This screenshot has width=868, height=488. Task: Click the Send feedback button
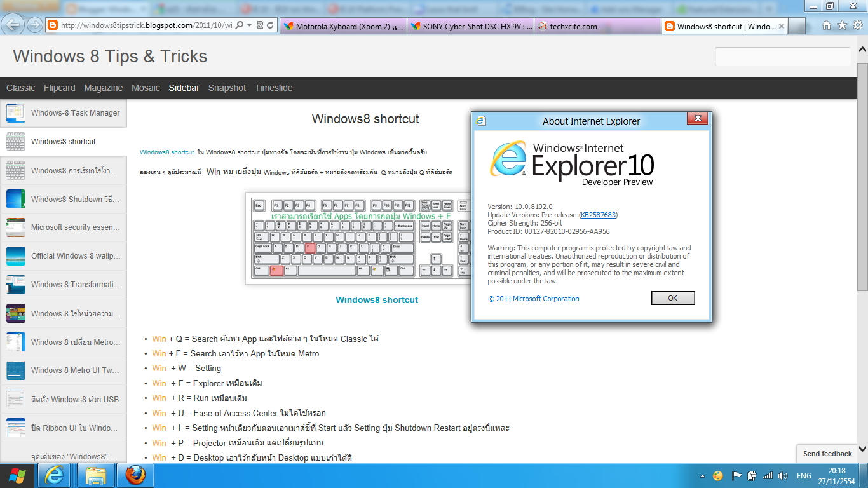coord(827,454)
